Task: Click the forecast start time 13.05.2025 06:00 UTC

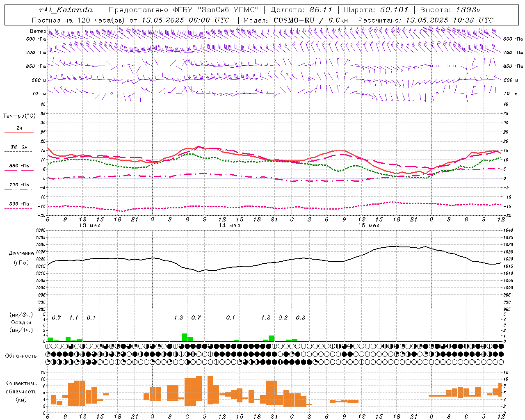Action: (x=185, y=20)
